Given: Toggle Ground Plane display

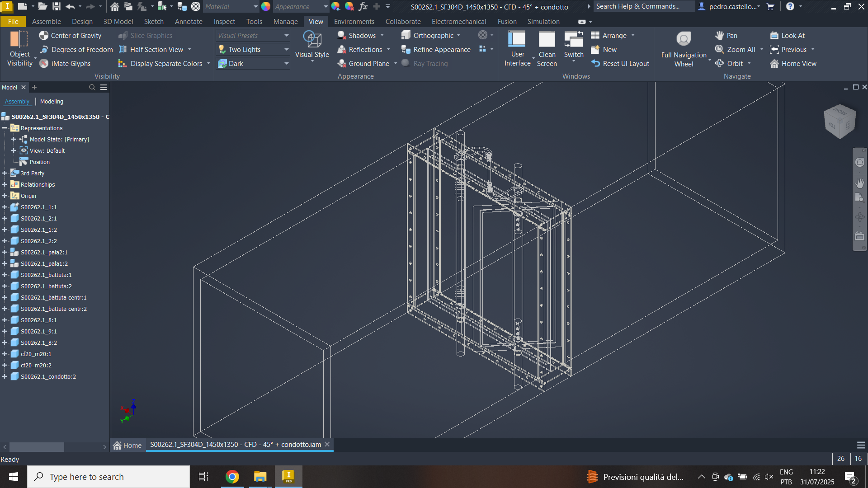Looking at the screenshot, I should 363,63.
